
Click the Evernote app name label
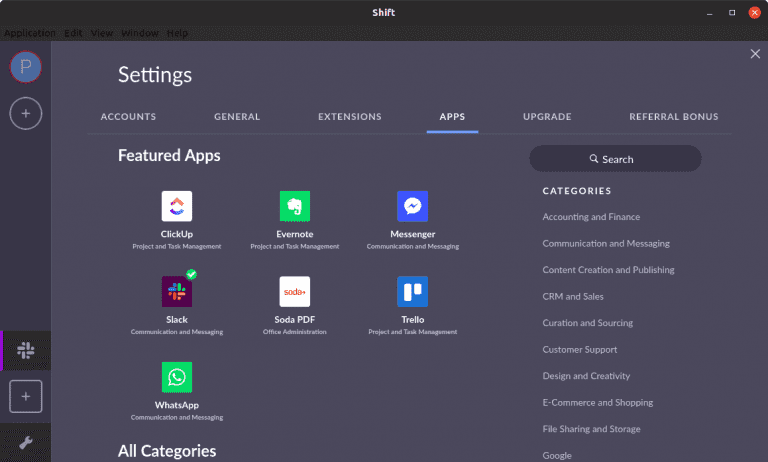pos(295,234)
